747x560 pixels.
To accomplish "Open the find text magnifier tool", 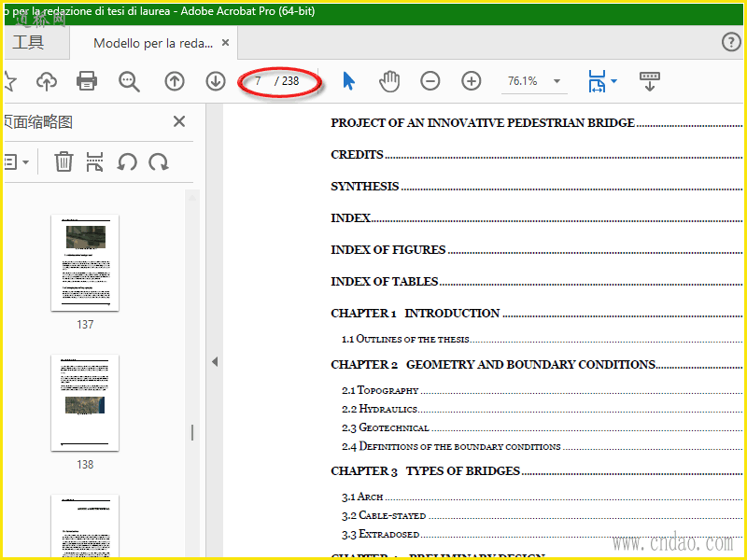I will (129, 81).
